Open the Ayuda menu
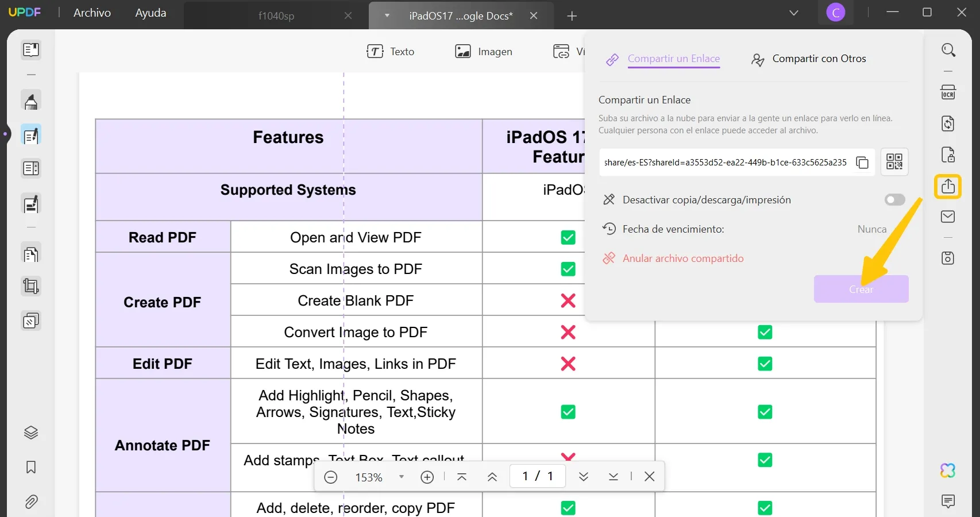 [x=151, y=13]
